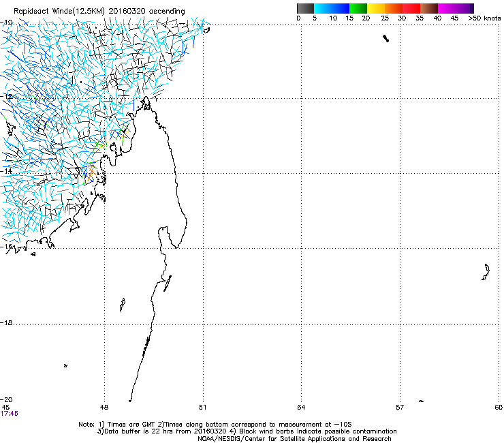Click the title "Rapidscat Winds(12.5KM) 20160320 ascending"
This screenshot has height=443, width=504.
[x=99, y=12]
